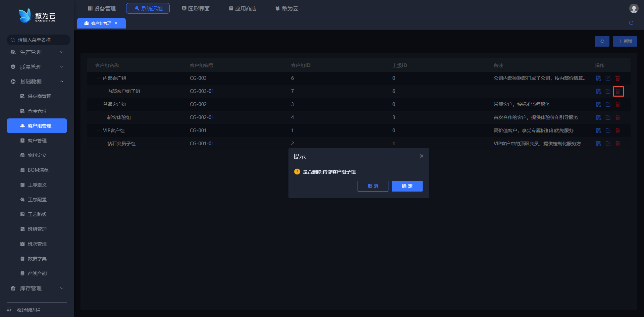Open the 设备管理 top menu
This screenshot has width=644, height=317.
[102, 8]
